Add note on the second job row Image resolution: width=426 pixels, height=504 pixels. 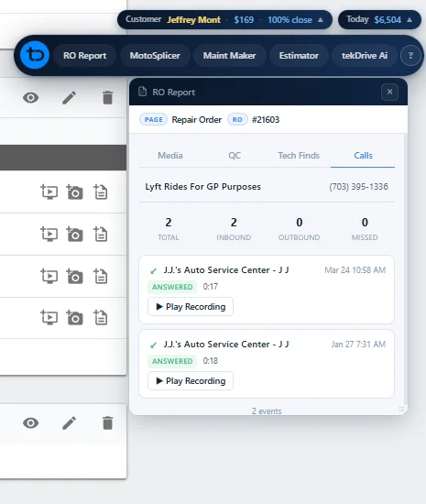(100, 234)
